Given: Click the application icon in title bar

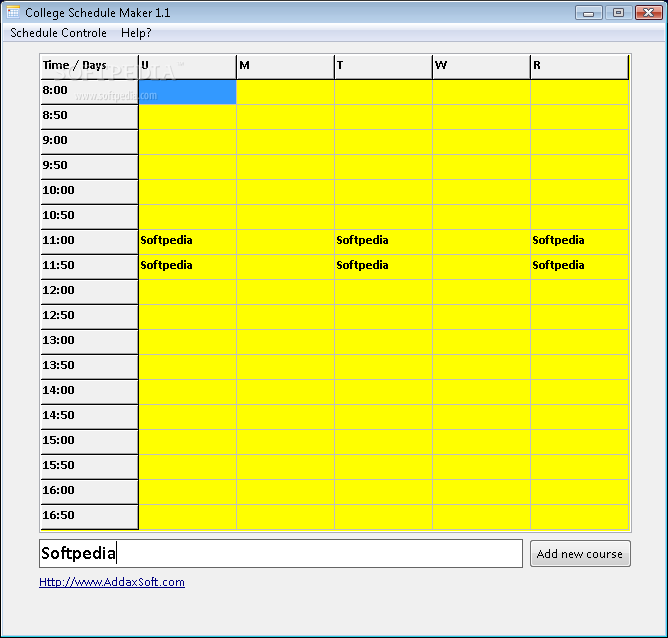Looking at the screenshot, I should (x=13, y=12).
